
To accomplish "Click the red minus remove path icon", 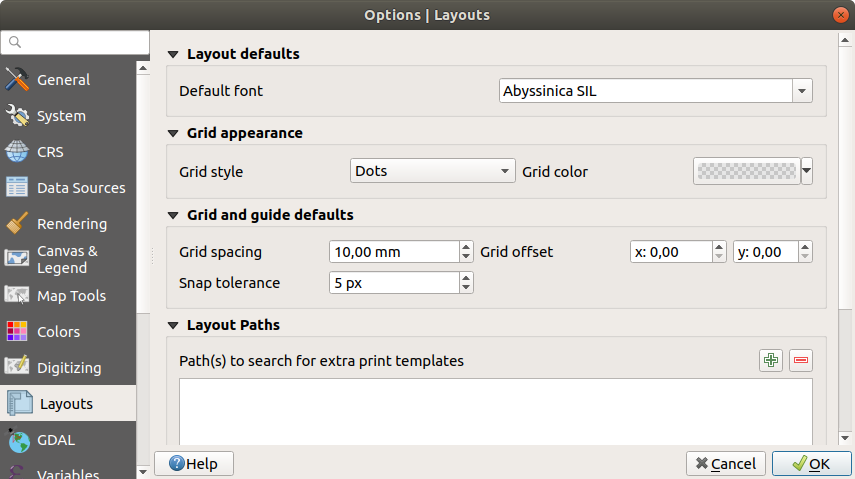I will pos(800,361).
